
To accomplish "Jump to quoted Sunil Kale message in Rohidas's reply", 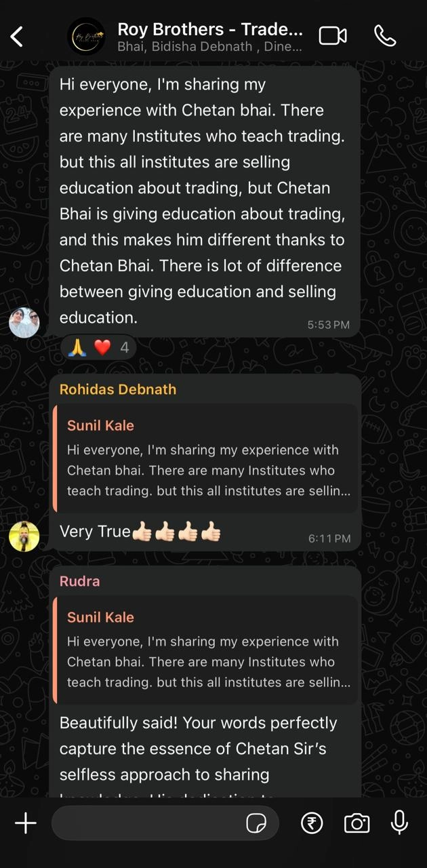I will click(205, 458).
